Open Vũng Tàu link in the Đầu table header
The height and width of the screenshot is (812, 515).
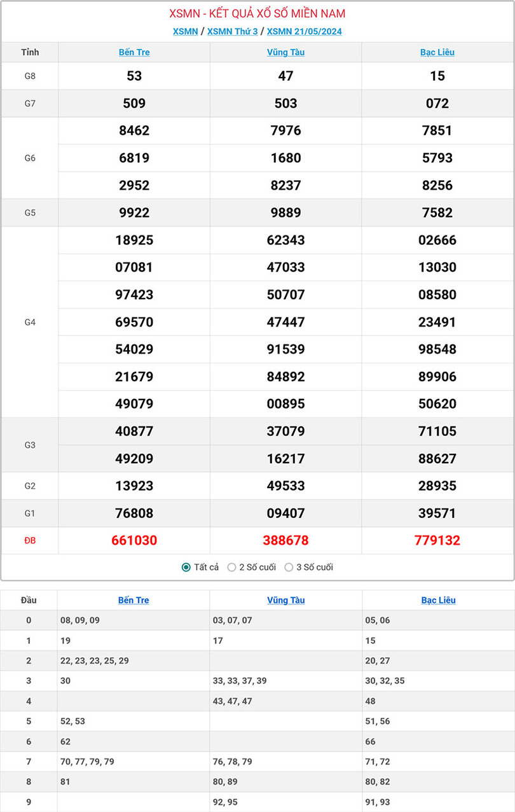(285, 600)
